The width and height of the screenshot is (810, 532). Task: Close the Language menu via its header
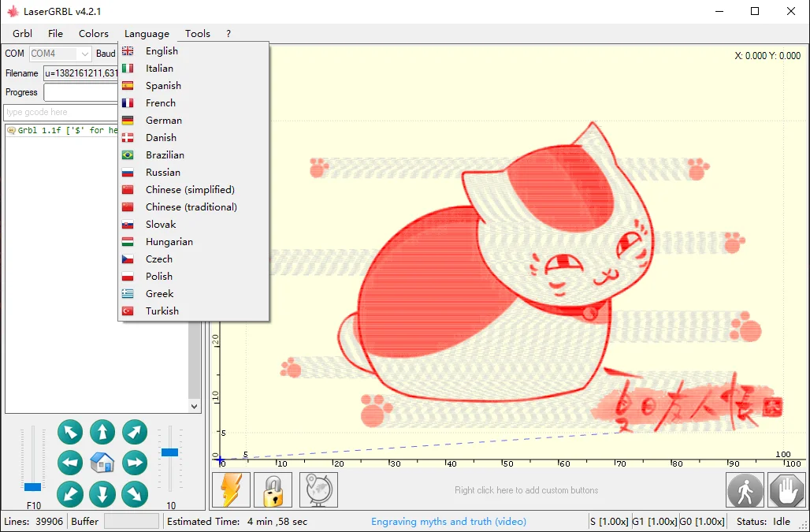coord(147,34)
